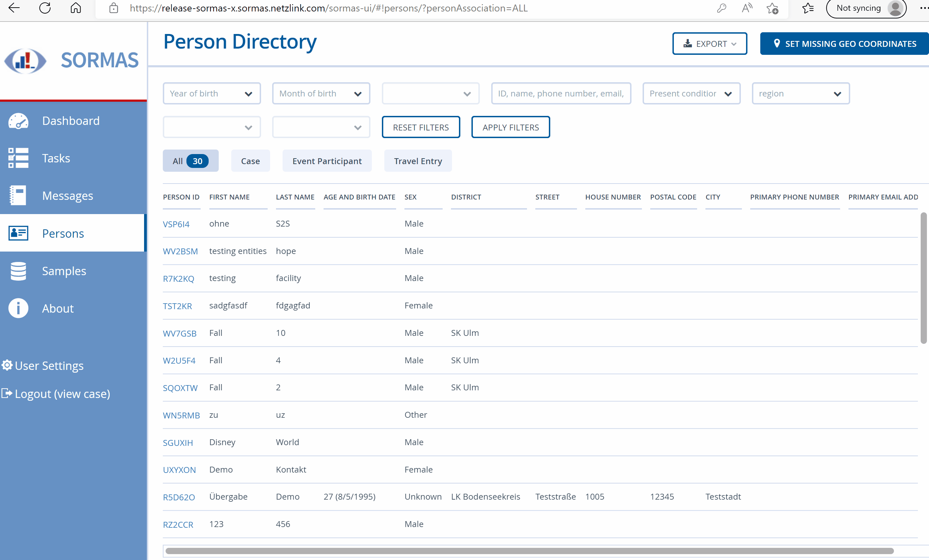Image resolution: width=929 pixels, height=560 pixels.
Task: Open the region filter dropdown
Action: pos(800,93)
